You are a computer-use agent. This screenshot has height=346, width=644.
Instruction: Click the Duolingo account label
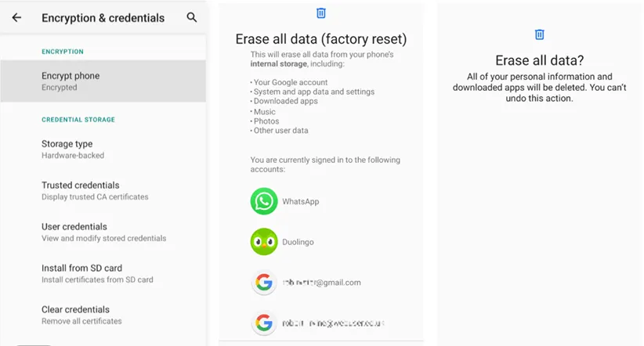[x=298, y=243]
